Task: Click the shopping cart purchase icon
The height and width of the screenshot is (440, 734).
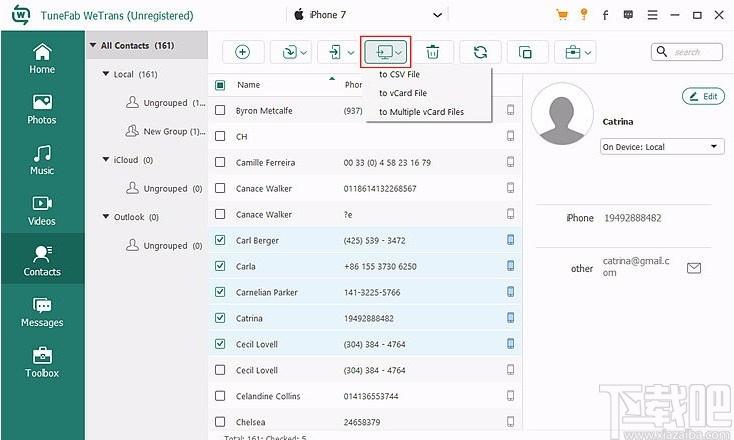Action: [x=562, y=15]
